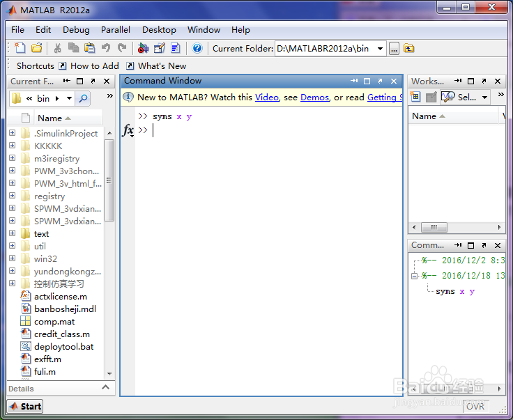Select the actxlicense.m file

[x=61, y=297]
